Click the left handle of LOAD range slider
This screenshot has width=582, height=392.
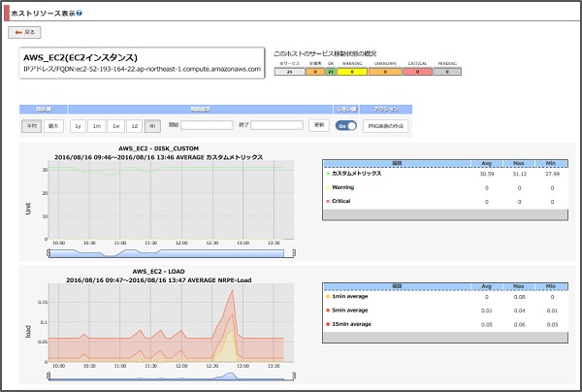[48, 376]
